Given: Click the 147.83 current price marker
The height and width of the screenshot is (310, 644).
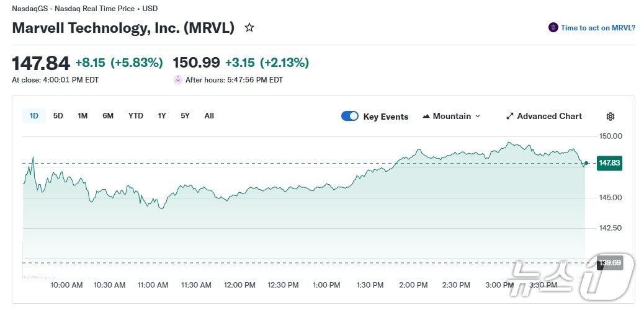Looking at the screenshot, I should (609, 163).
